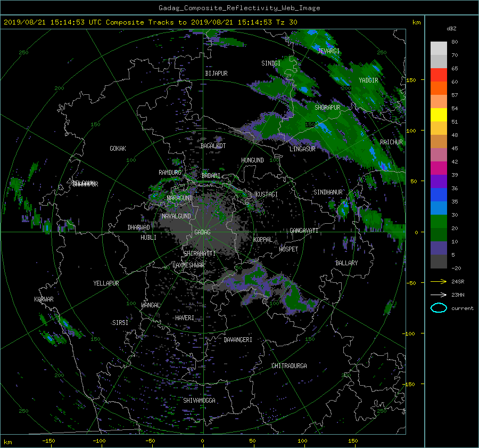
Task: Click the cyan current ellipse legend icon
Action: click(439, 308)
